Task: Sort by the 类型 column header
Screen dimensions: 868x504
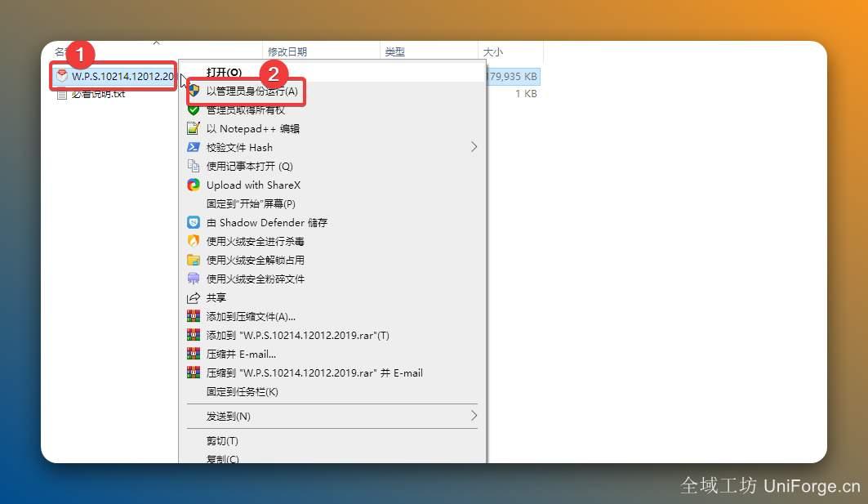Action: pyautogui.click(x=394, y=51)
